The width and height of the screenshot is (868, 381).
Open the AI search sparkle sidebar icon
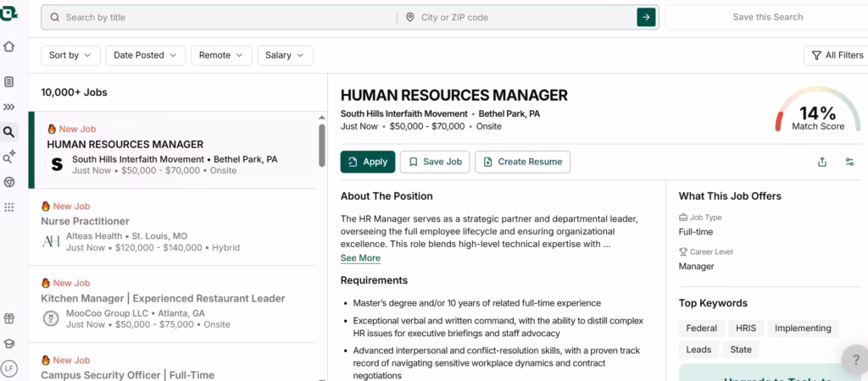pyautogui.click(x=8, y=157)
